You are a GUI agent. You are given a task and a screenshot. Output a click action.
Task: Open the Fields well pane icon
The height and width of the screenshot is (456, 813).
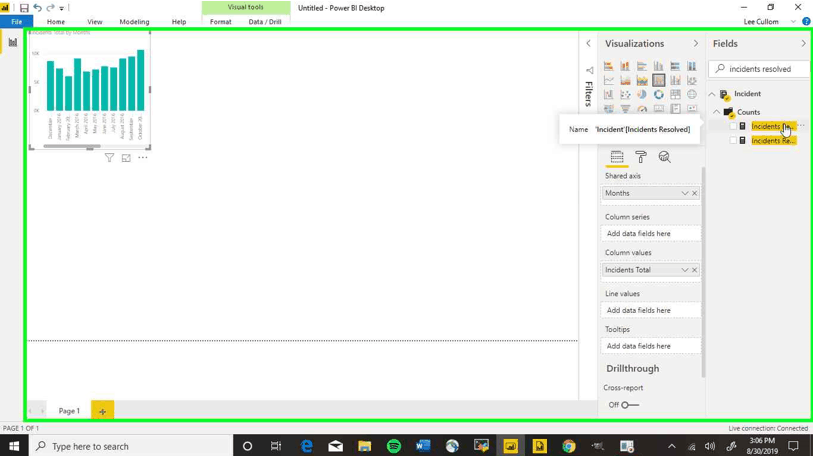616,157
